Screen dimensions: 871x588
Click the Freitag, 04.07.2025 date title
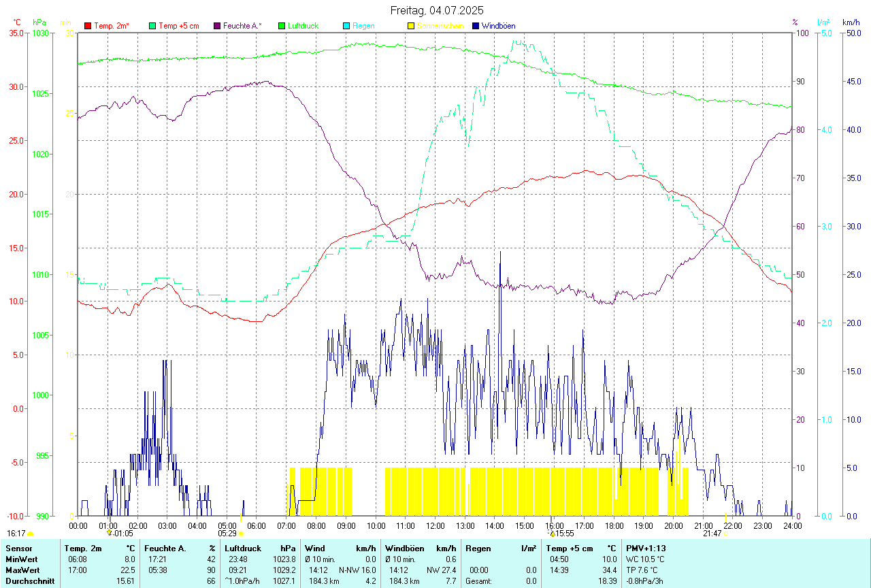(437, 10)
